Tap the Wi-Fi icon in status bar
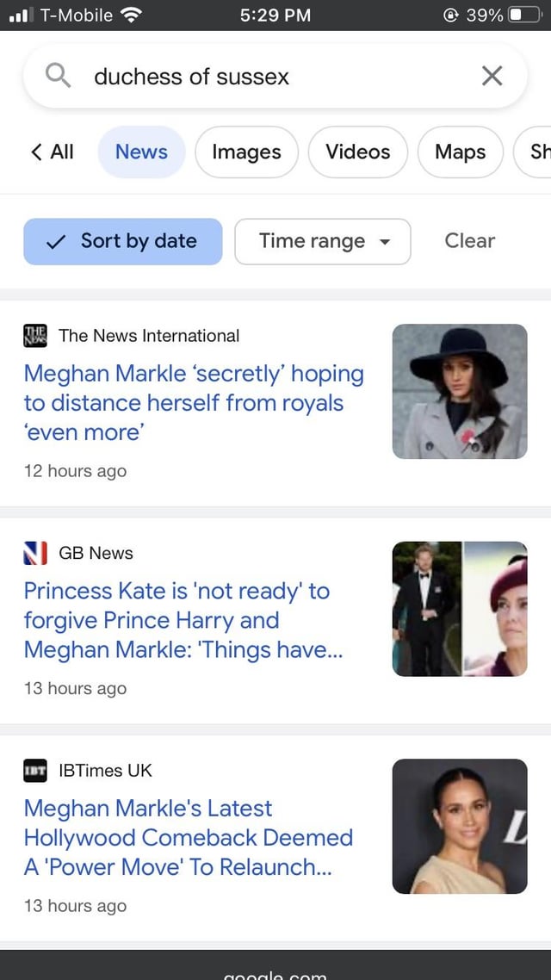Image resolution: width=551 pixels, height=980 pixels. [131, 15]
